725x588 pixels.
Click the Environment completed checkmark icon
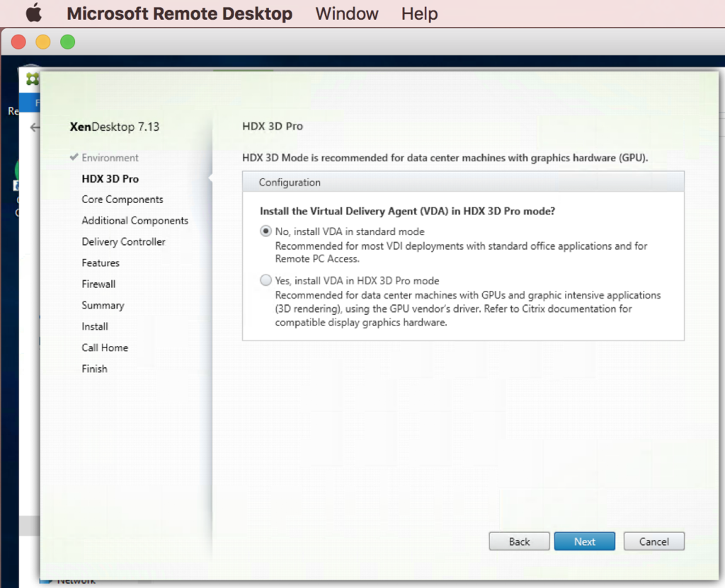(74, 157)
